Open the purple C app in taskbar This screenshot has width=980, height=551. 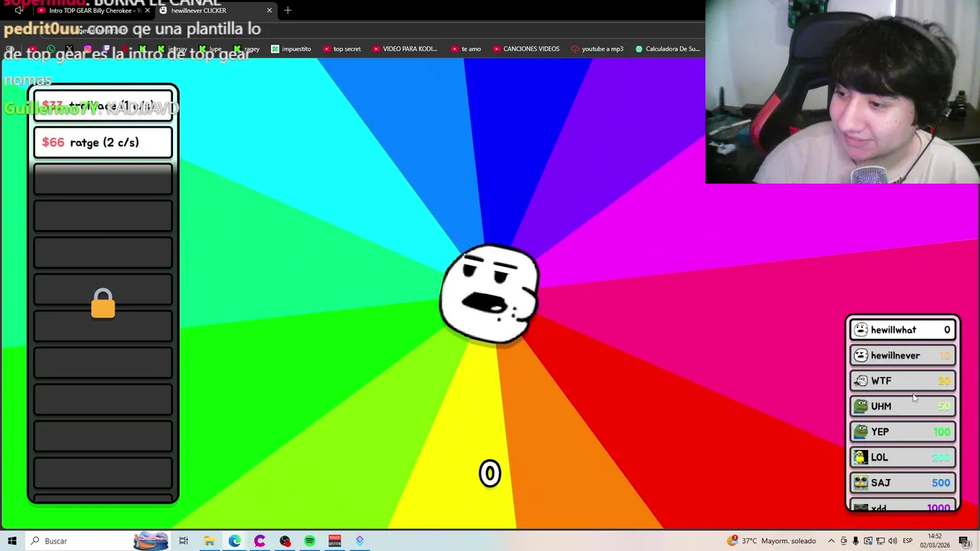pos(260,541)
